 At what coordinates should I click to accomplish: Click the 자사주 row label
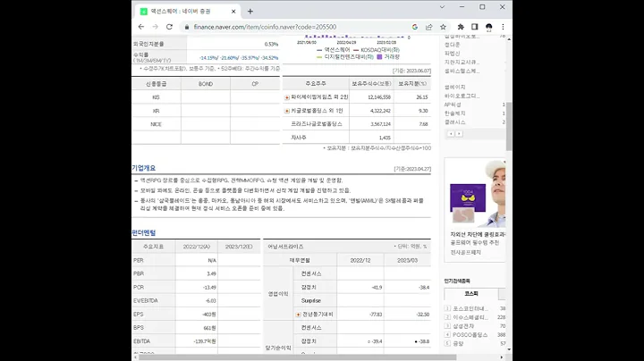coord(298,138)
